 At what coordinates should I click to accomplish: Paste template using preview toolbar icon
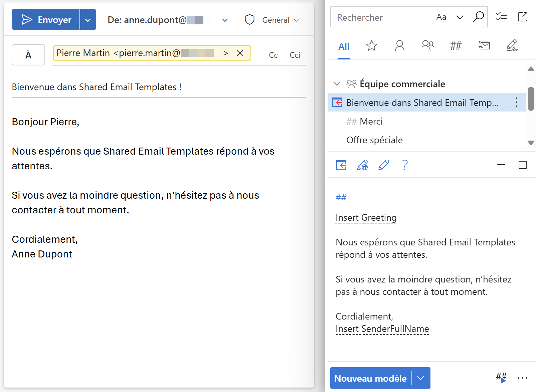pos(341,165)
